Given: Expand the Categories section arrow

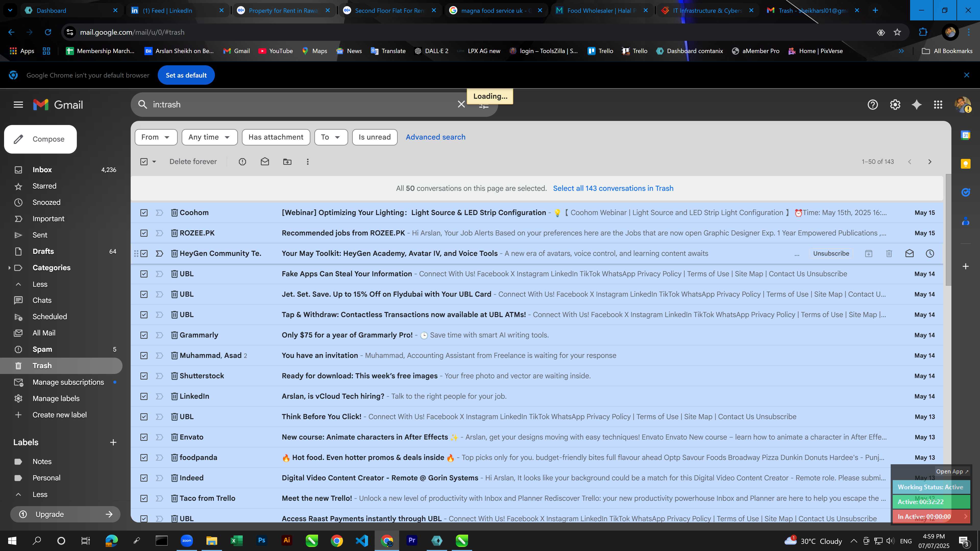Looking at the screenshot, I should pos(9,268).
